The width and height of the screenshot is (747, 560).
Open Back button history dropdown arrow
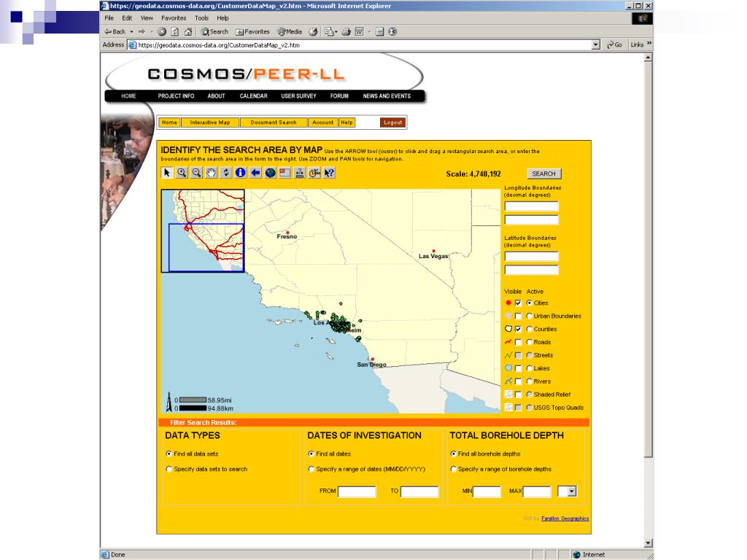coord(131,32)
